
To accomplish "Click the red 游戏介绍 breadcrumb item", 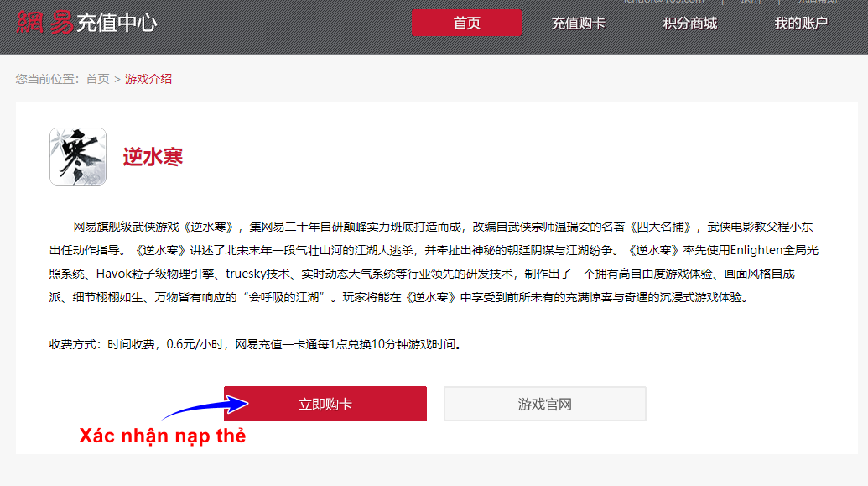I will [x=148, y=79].
